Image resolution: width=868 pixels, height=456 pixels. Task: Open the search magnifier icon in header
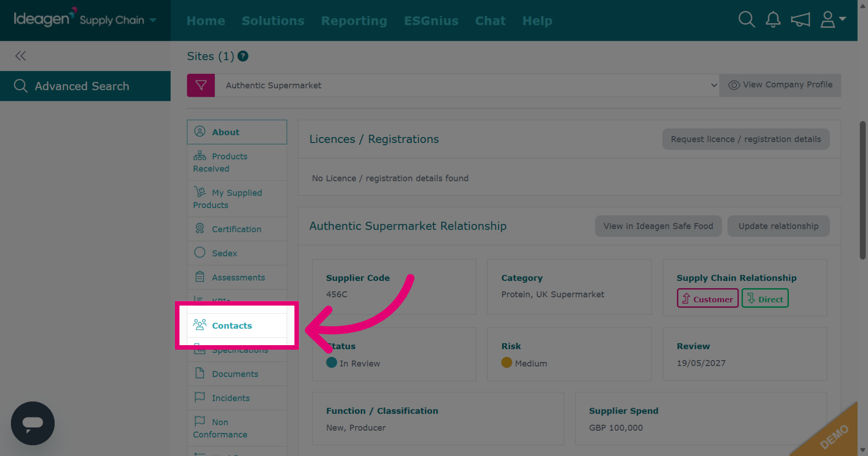tap(746, 20)
